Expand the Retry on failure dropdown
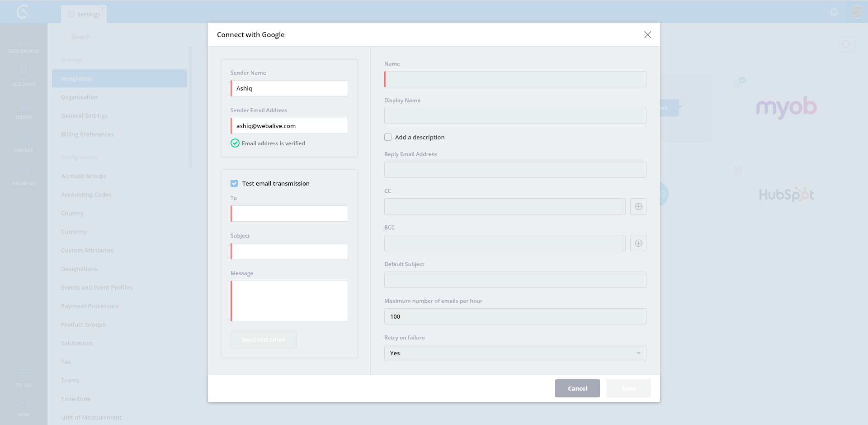868x425 pixels. pos(515,353)
